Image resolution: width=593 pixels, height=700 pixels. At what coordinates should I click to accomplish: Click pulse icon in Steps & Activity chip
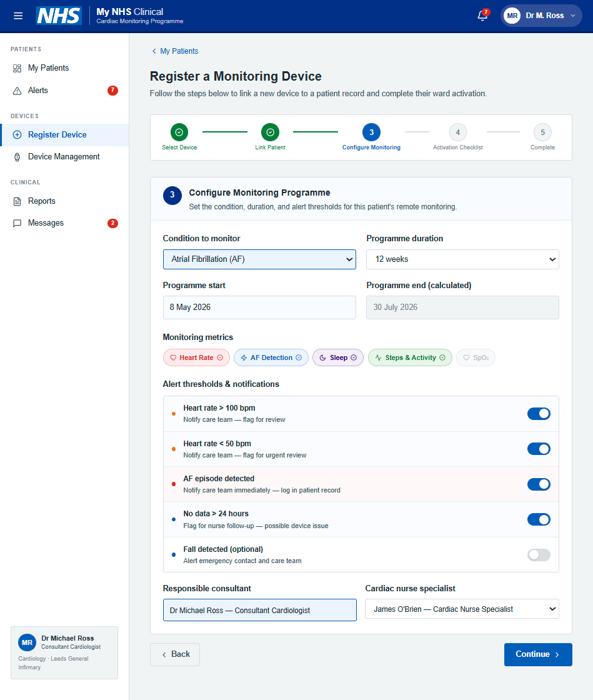click(379, 357)
